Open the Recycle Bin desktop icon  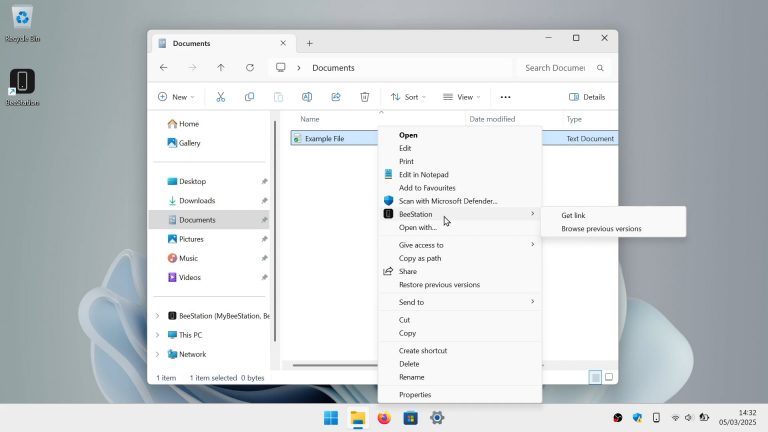point(22,24)
